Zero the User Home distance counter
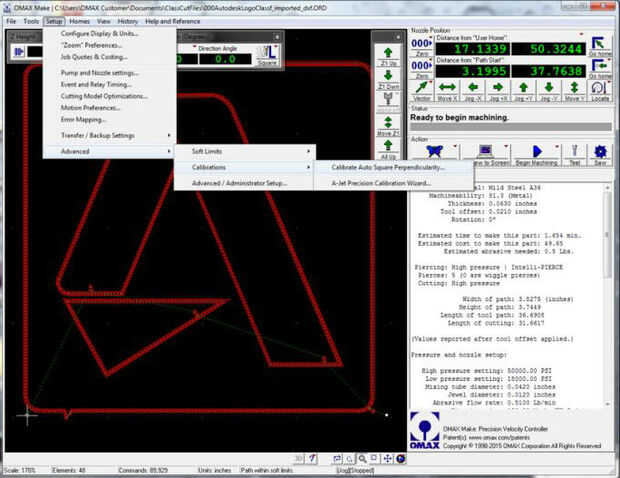The height and width of the screenshot is (478, 620). tap(422, 47)
